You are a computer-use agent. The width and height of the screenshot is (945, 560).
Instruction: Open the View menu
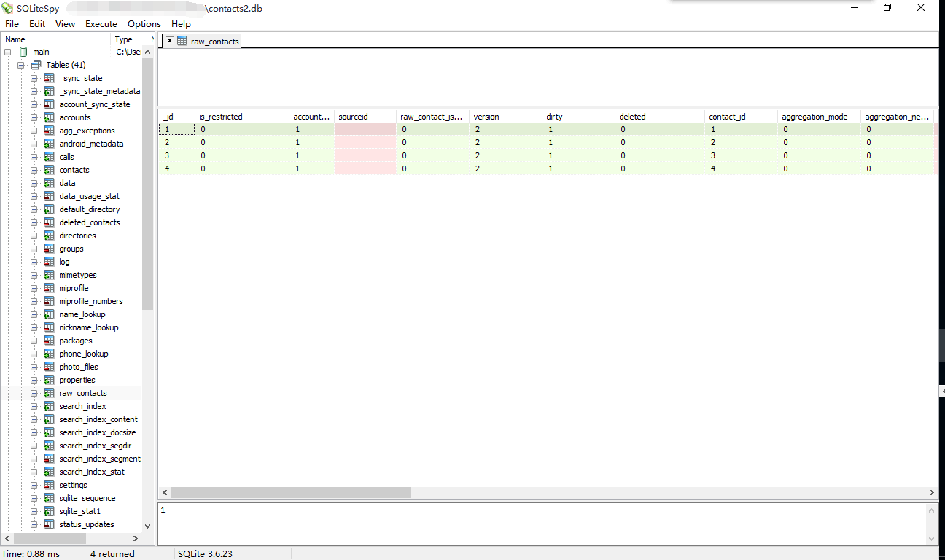65,24
